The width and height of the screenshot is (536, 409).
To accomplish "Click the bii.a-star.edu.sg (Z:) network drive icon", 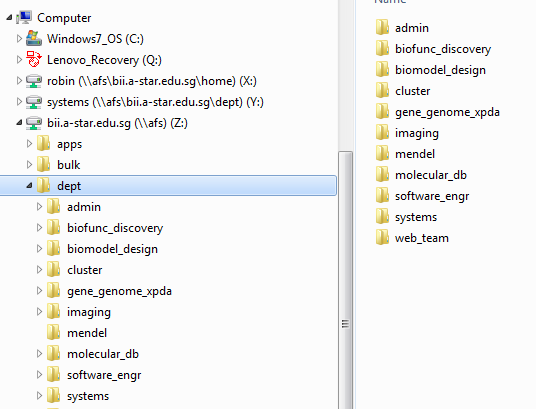I will (34, 123).
